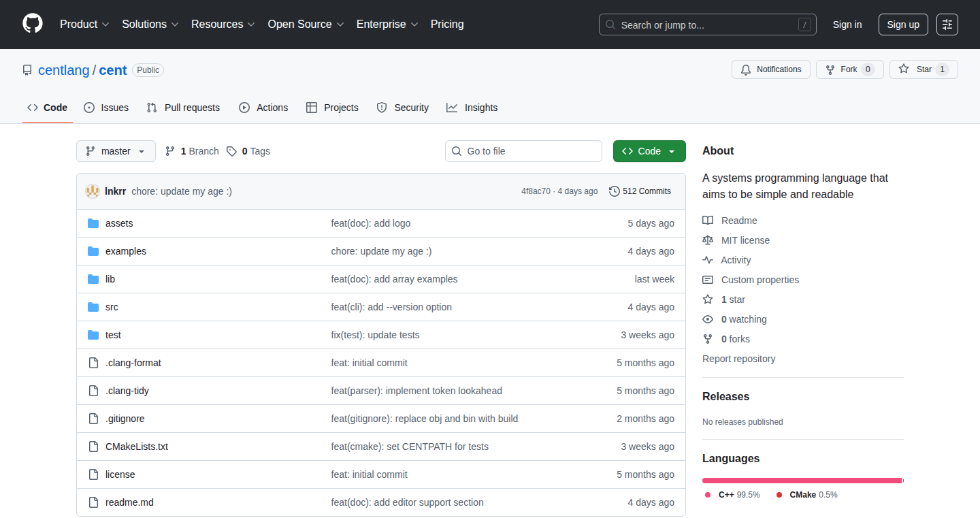Screen dimensions: 980x518
Task: Click the star icon beside 1 star
Action: point(708,300)
